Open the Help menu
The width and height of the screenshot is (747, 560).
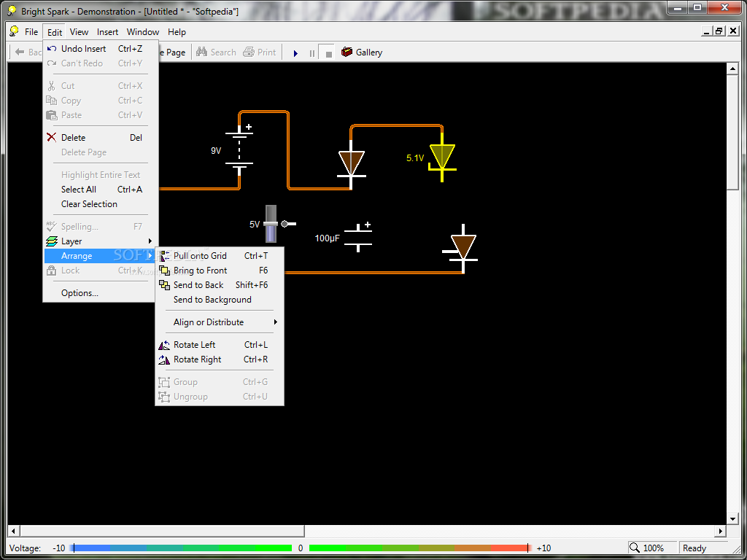(x=177, y=32)
